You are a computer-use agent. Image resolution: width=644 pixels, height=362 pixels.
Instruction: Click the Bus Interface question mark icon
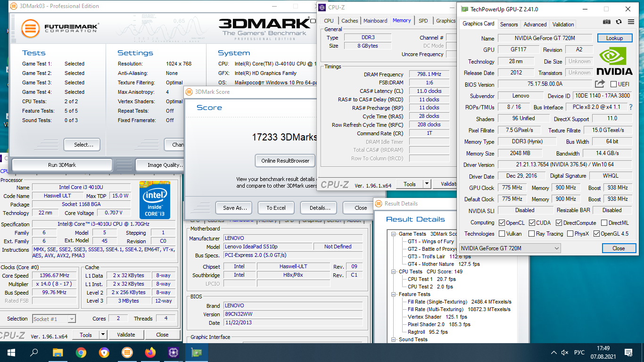point(631,107)
